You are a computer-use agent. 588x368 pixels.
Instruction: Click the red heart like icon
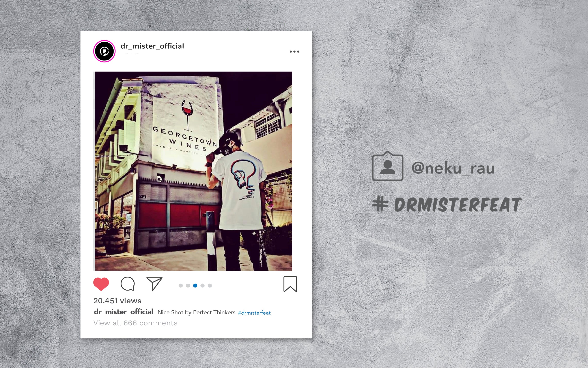101,284
